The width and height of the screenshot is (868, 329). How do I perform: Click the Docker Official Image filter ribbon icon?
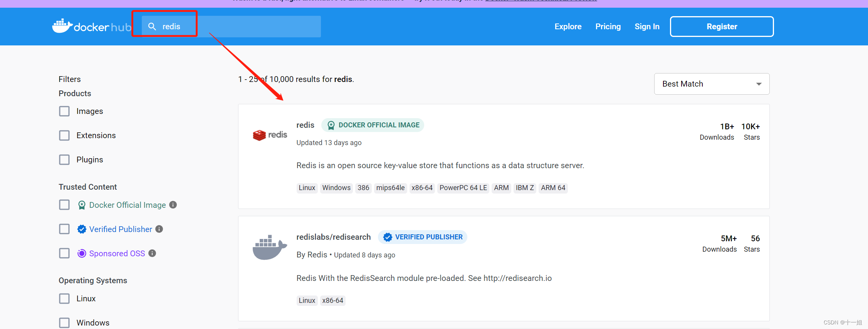pyautogui.click(x=82, y=205)
